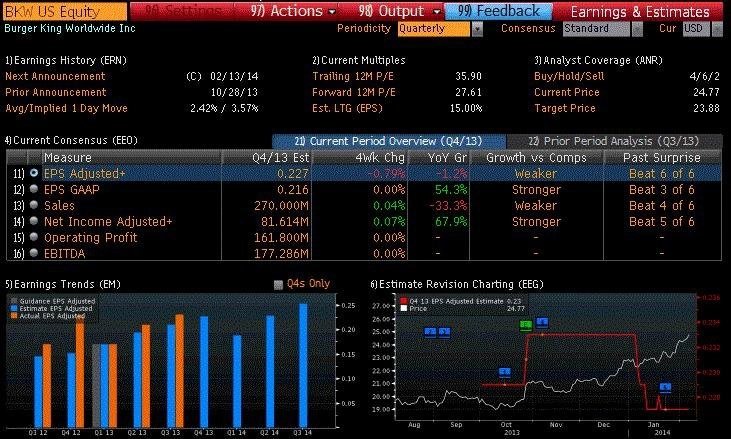Click the Burger King Worldwide Inc name
The height and width of the screenshot is (439, 731).
tap(70, 28)
